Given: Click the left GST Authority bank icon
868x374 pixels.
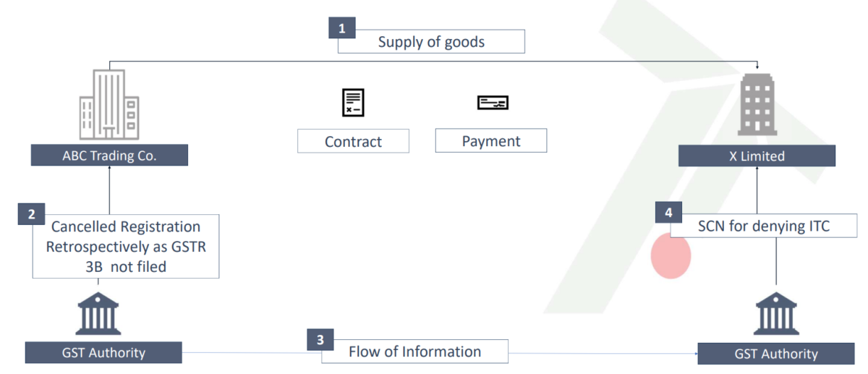Looking at the screenshot, I should tap(98, 313).
